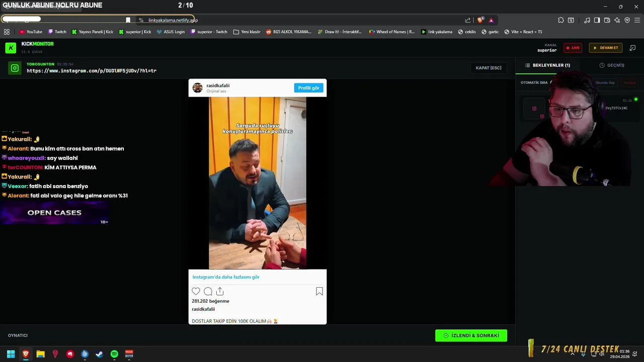The height and width of the screenshot is (362, 644).
Task: Click the Kick Monitor green K logo
Action: coord(11,48)
